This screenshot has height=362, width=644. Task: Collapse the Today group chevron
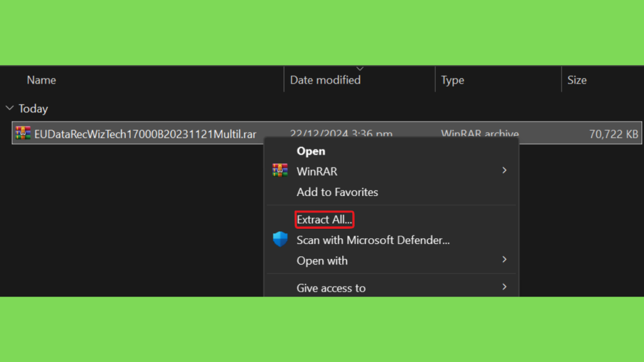(10, 108)
